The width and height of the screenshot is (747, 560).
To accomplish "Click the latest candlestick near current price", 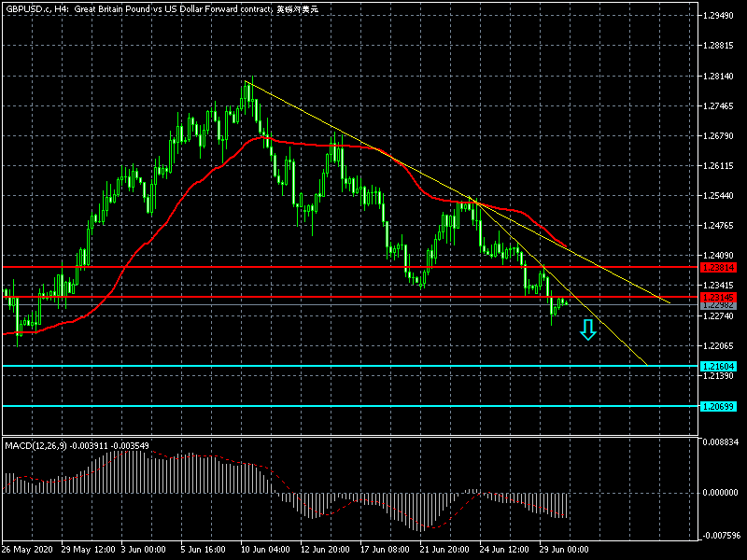I will 566,302.
